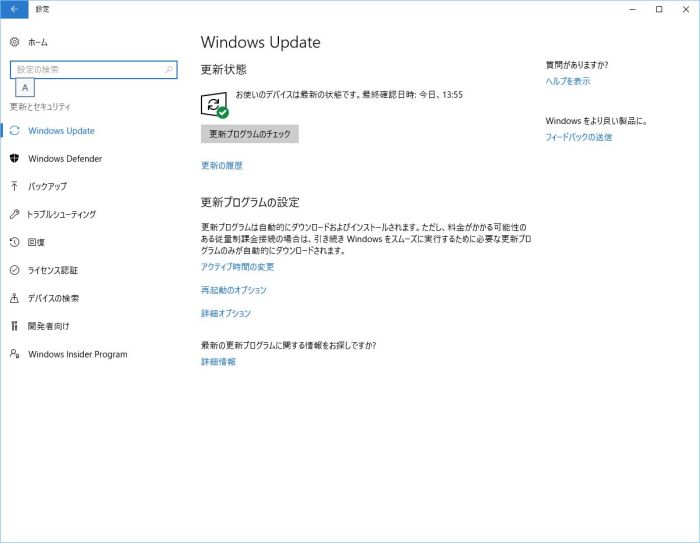Click the Home gear icon
This screenshot has width=700, height=543.
click(x=14, y=42)
